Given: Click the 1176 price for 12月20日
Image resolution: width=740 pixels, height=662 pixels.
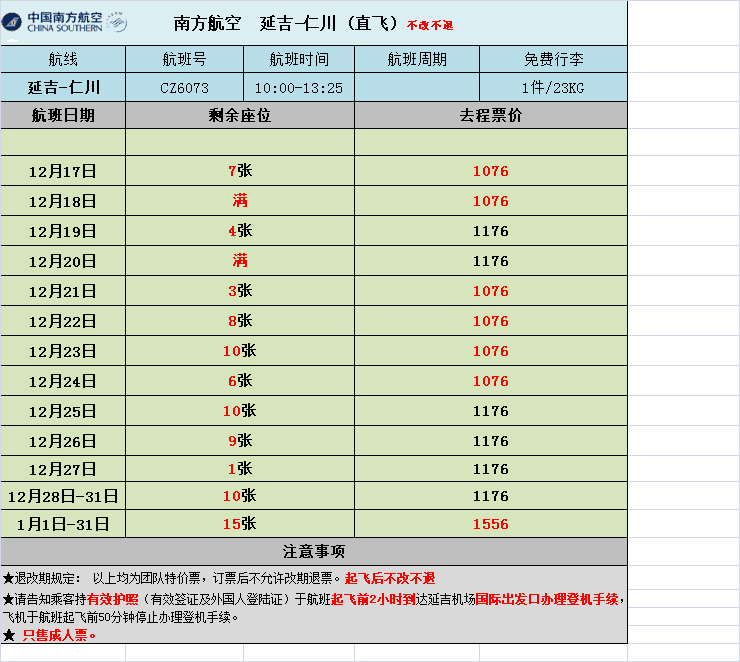Looking at the screenshot, I should [491, 261].
